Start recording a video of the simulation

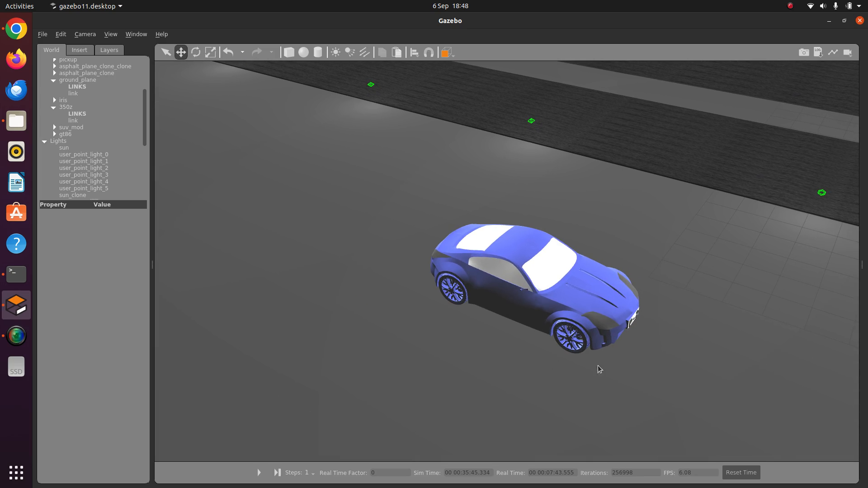click(848, 52)
